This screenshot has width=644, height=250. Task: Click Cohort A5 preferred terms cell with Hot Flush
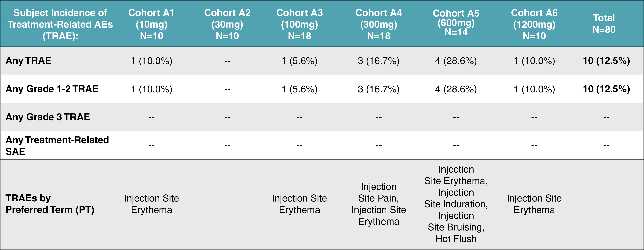tap(456, 204)
